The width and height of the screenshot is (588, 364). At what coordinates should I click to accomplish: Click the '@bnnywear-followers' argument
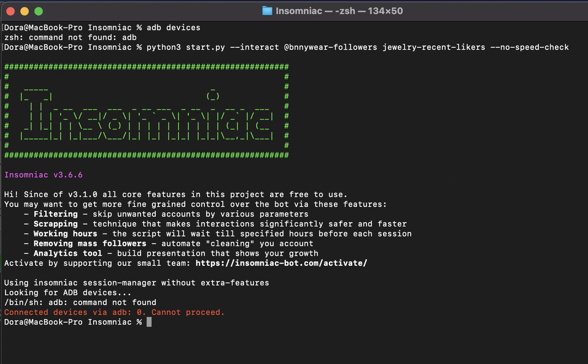(331, 47)
